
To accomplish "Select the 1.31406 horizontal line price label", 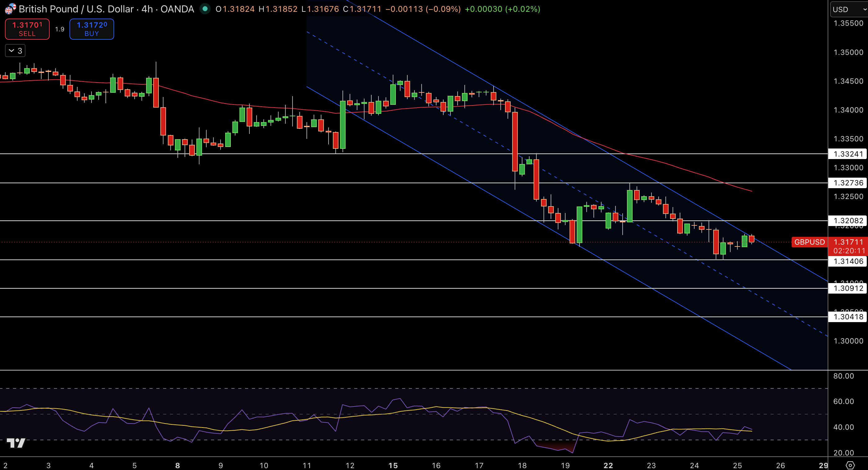I will 848,261.
